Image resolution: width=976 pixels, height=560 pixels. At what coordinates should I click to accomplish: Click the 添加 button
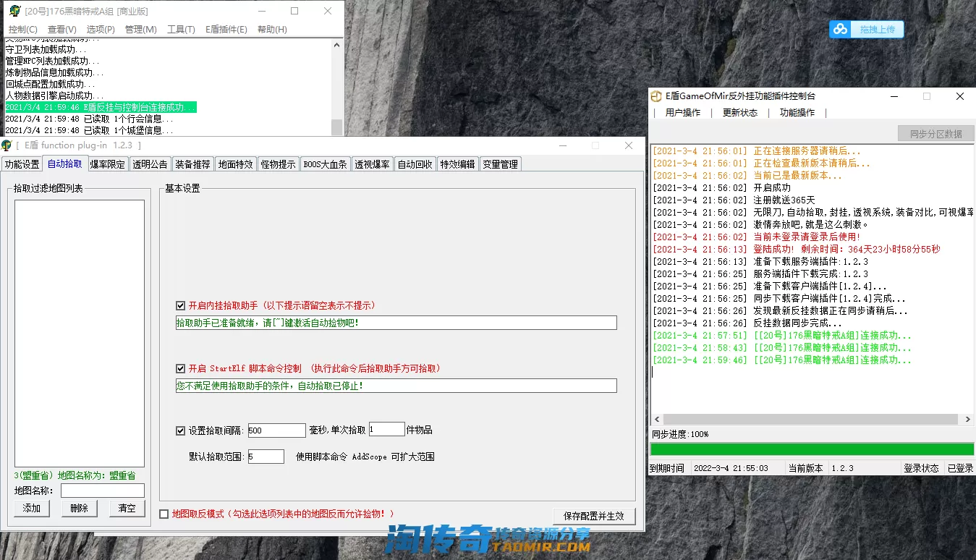tap(31, 508)
